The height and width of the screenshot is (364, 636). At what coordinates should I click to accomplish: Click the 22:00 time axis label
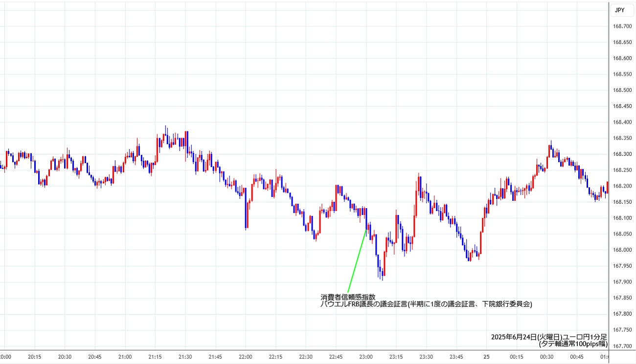[x=246, y=357]
